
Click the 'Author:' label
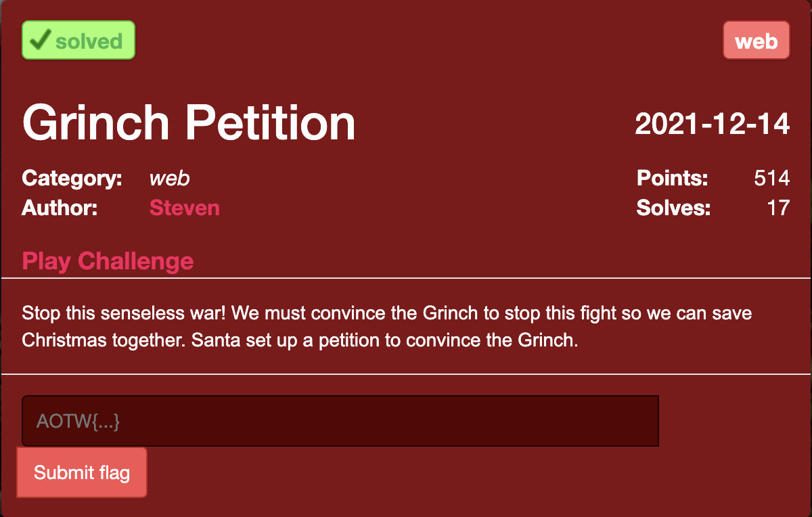pos(60,207)
